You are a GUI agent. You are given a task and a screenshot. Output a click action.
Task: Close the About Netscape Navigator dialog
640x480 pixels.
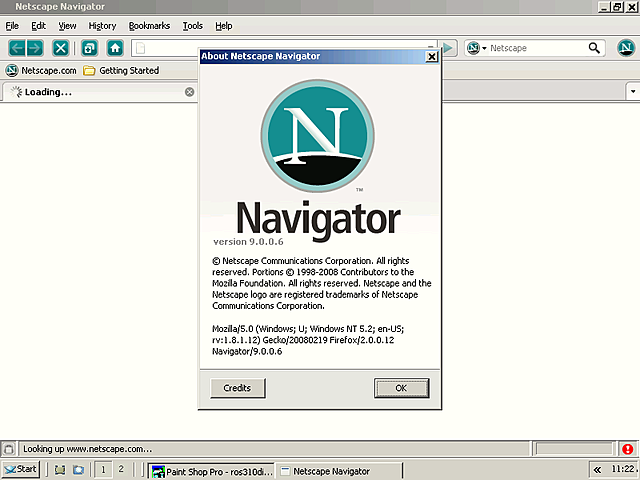pyautogui.click(x=431, y=57)
